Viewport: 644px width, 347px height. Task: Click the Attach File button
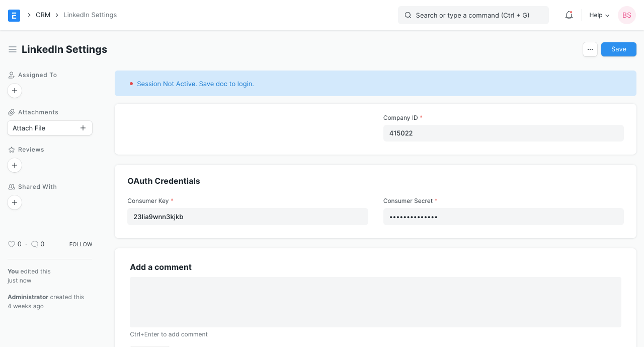pyautogui.click(x=49, y=128)
